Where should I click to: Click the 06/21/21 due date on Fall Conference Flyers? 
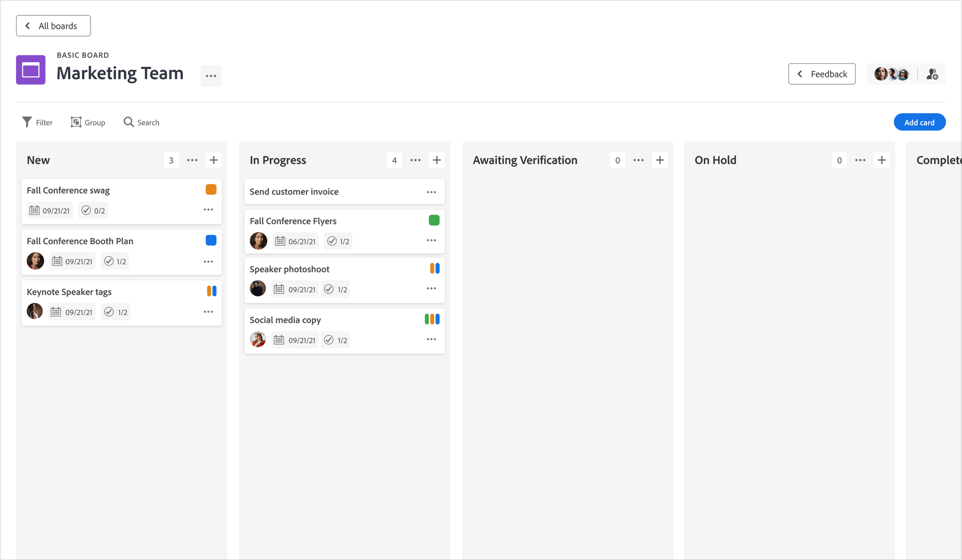click(x=296, y=241)
